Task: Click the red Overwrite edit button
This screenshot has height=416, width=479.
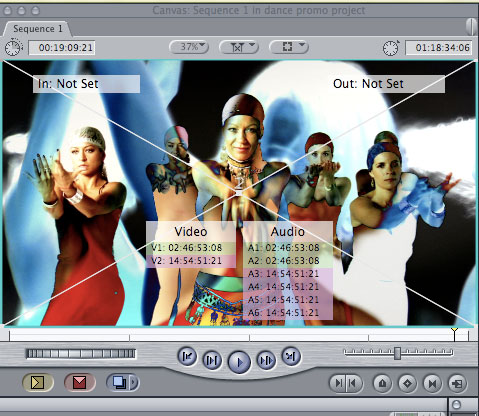Action: click(79, 383)
